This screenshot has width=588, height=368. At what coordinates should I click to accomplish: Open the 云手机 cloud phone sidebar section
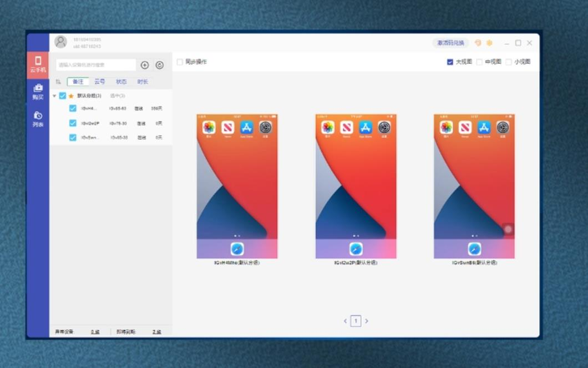click(38, 64)
